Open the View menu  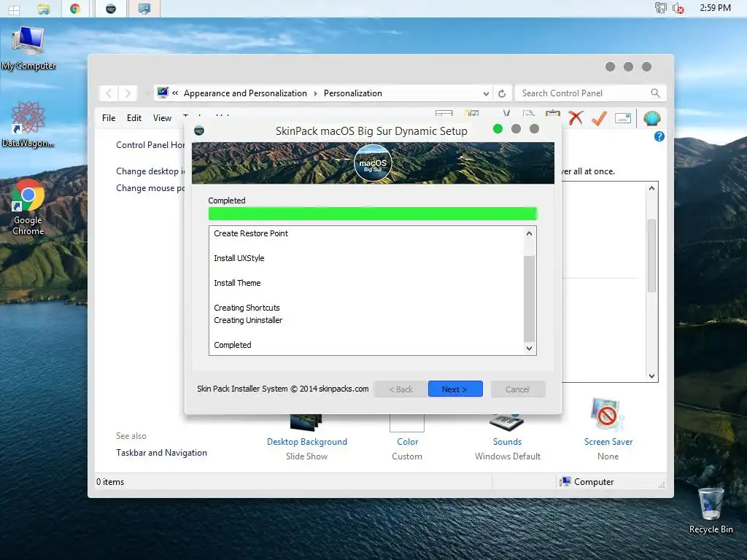click(162, 118)
